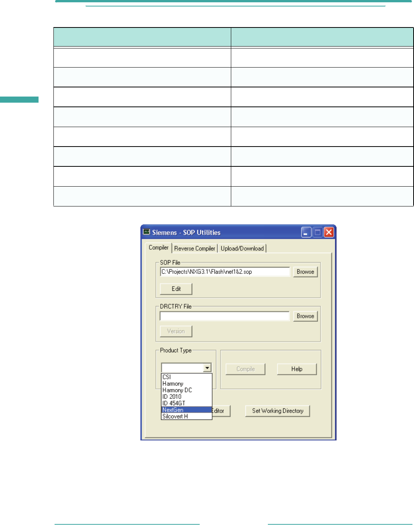Pick Harmony DC product type
The height and width of the screenshot is (532, 414).
[187, 390]
